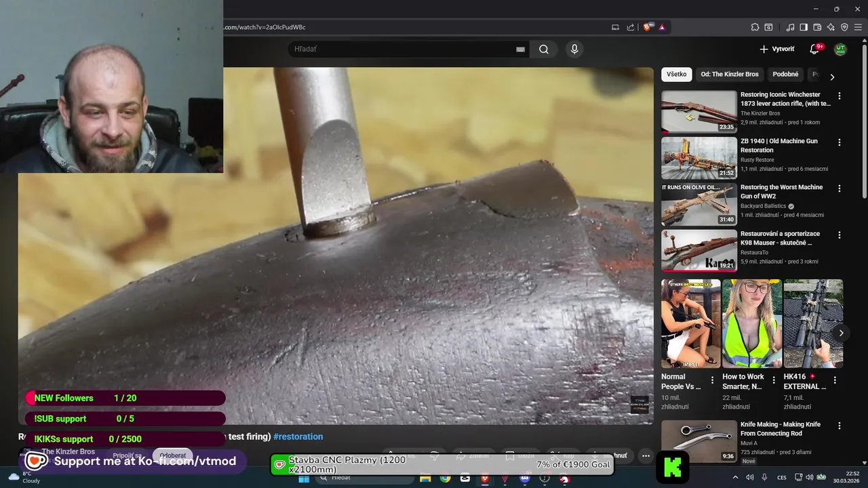Click the Odoberať subscribe button
This screenshot has height=488, width=868.
(173, 456)
